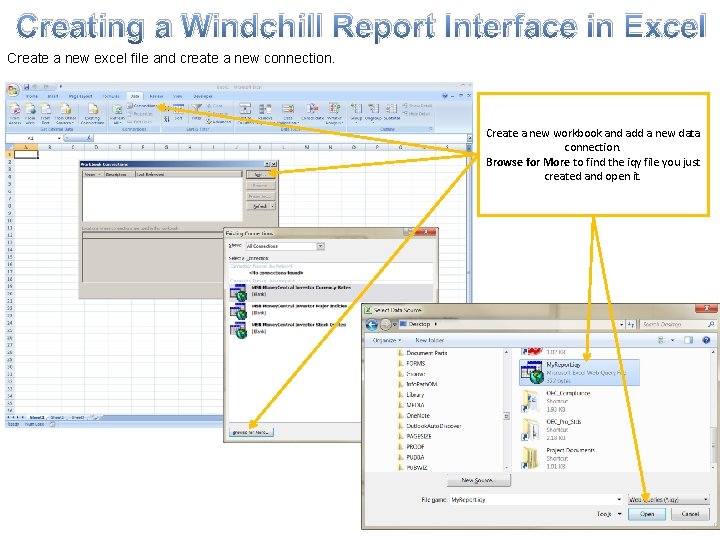Open the Home ribbon tab
The width and height of the screenshot is (720, 540).
32,96
